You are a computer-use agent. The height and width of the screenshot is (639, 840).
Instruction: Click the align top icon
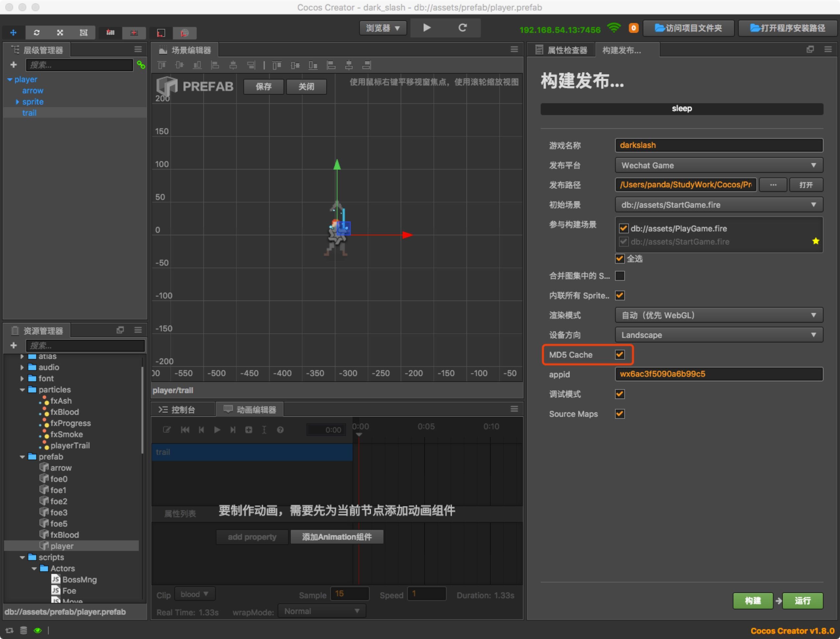click(x=162, y=65)
